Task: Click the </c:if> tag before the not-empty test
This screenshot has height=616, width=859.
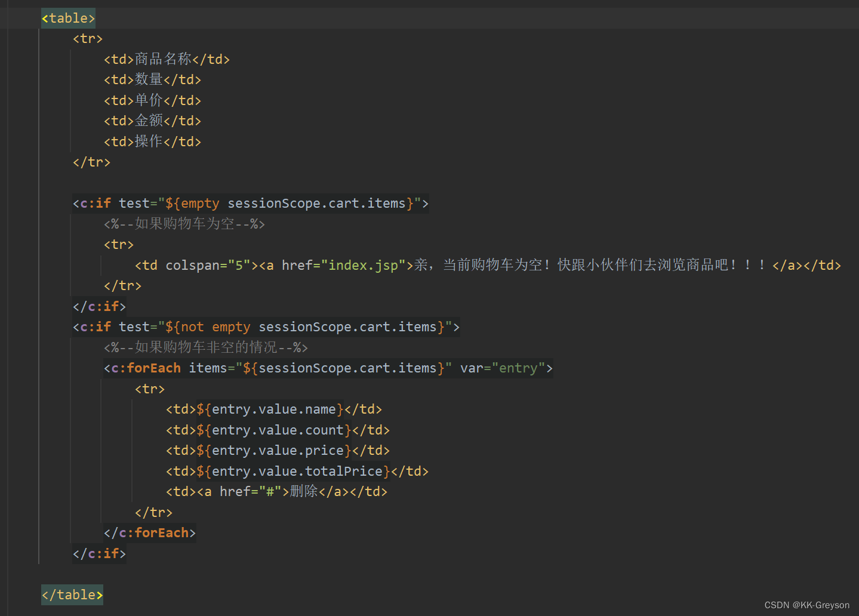Action: 99,307
